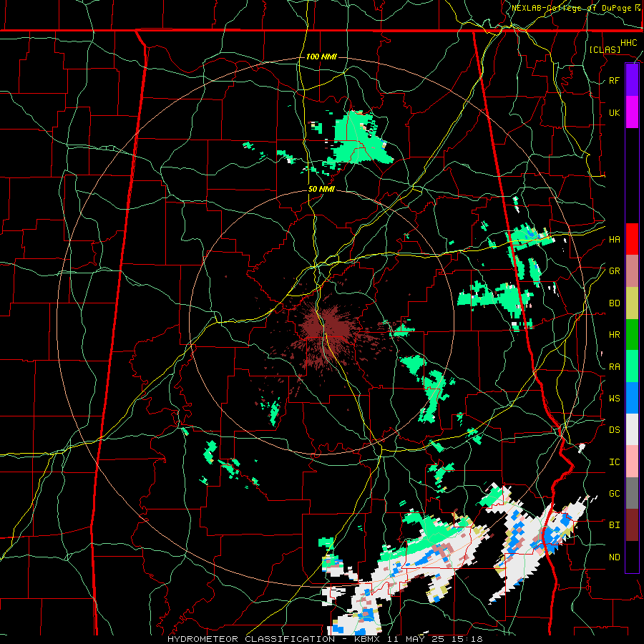This screenshot has width=644, height=644.
Task: Pick the dark green HR legend swatch
Action: click(x=632, y=335)
